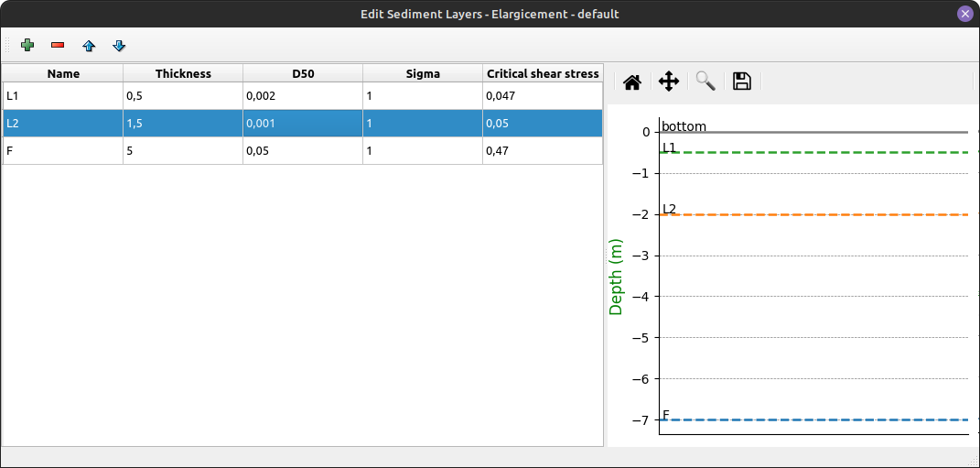The height and width of the screenshot is (468, 980).
Task: Click the red minus delete layer icon
Action: (58, 45)
